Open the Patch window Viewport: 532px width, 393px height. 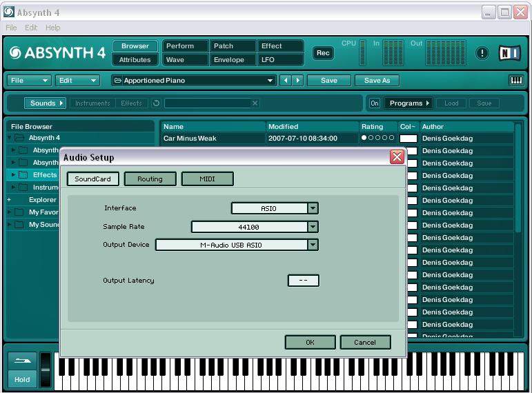[x=233, y=46]
